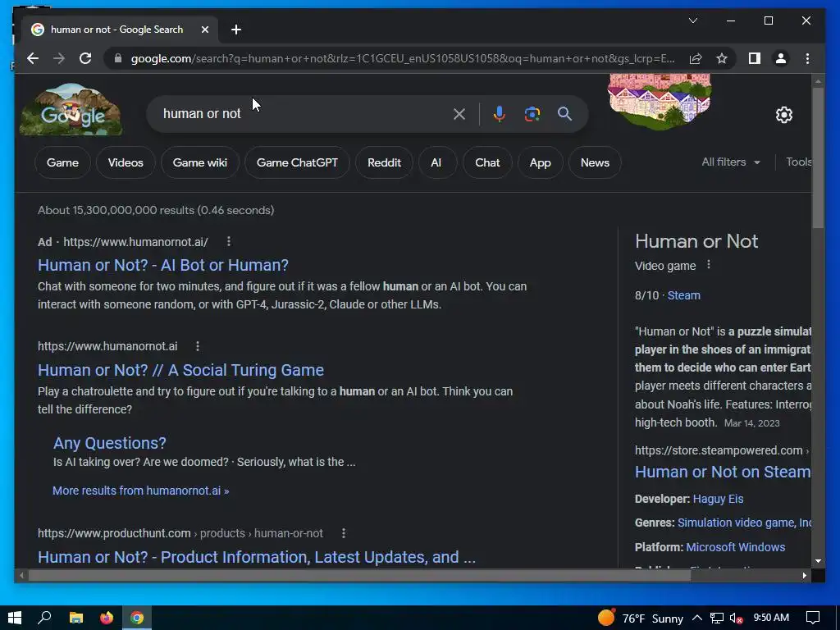Close the human or not tab

(204, 30)
